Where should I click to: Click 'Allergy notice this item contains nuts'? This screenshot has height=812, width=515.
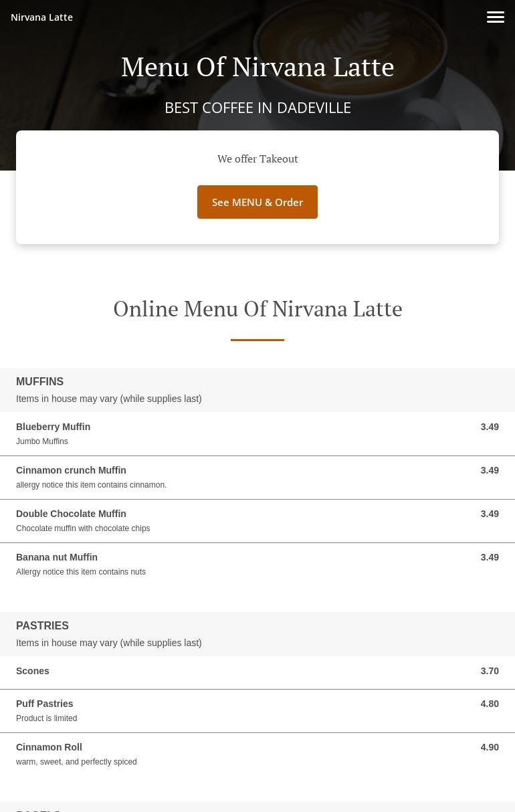[81, 572]
